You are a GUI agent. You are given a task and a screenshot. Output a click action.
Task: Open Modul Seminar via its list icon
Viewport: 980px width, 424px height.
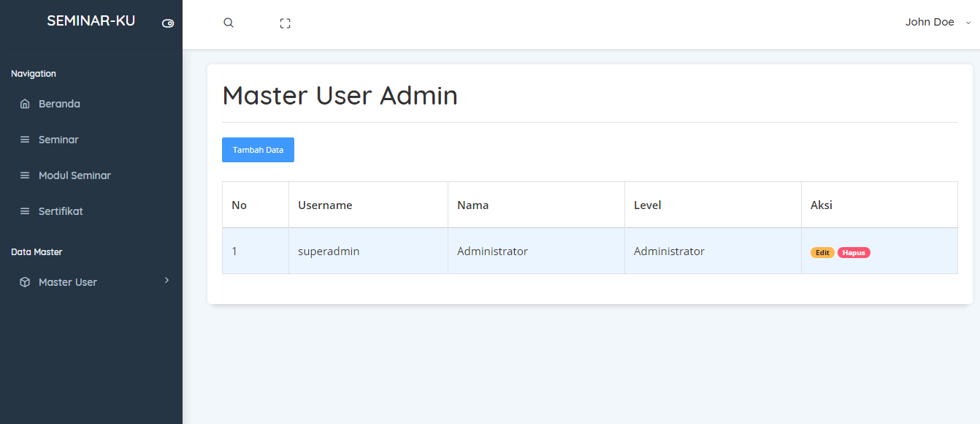point(24,175)
